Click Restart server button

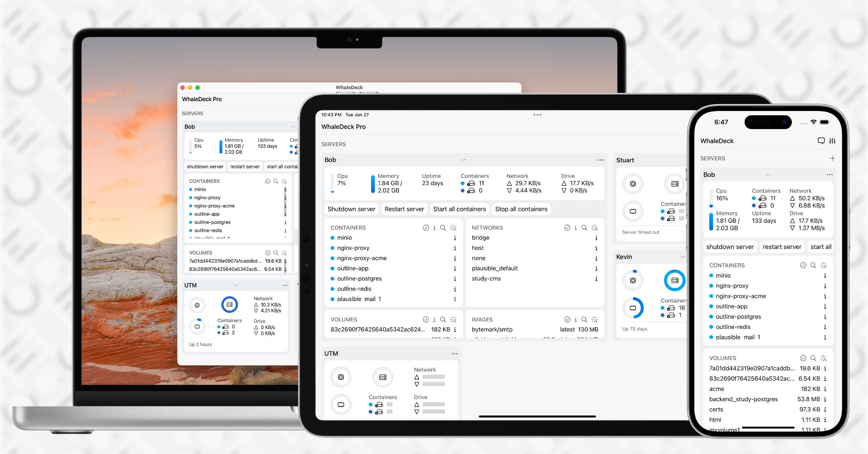(404, 209)
